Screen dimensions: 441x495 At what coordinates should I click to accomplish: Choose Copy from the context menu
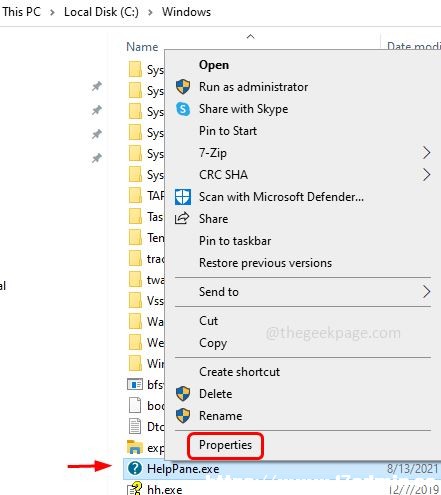(213, 343)
